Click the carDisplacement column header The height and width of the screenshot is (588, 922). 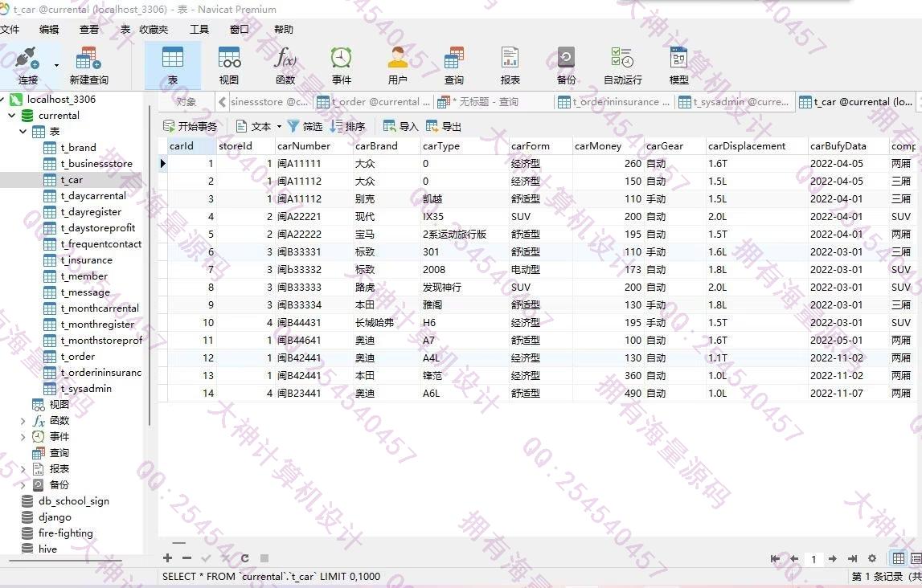756,145
